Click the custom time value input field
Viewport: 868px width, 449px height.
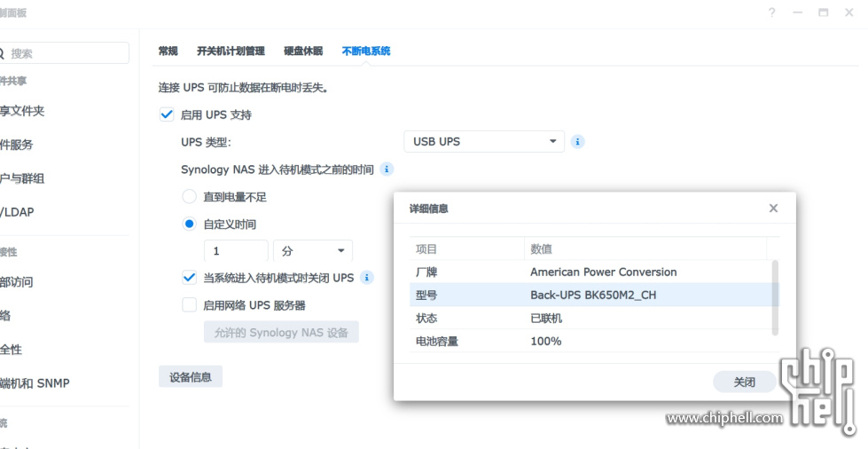click(237, 251)
